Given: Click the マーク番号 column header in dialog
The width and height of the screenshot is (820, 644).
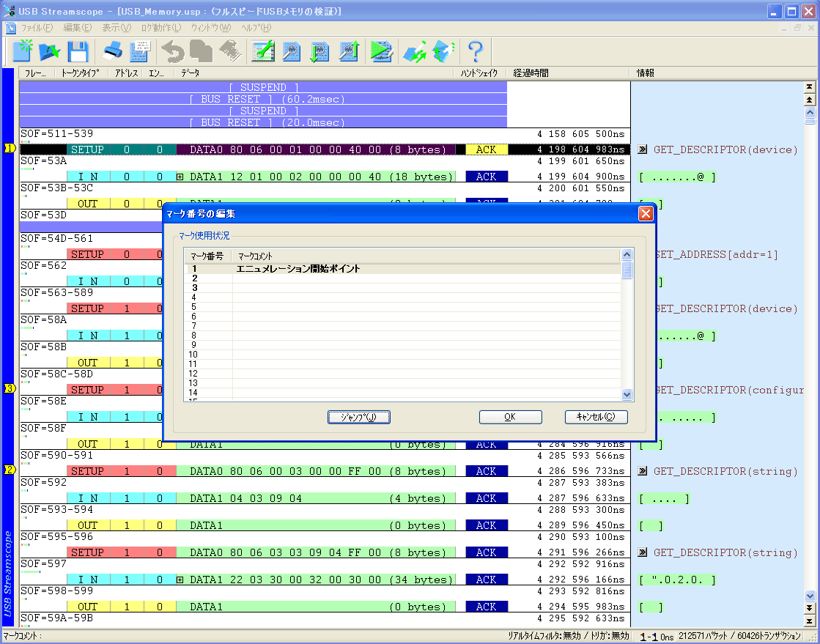Looking at the screenshot, I should pyautogui.click(x=207, y=256).
